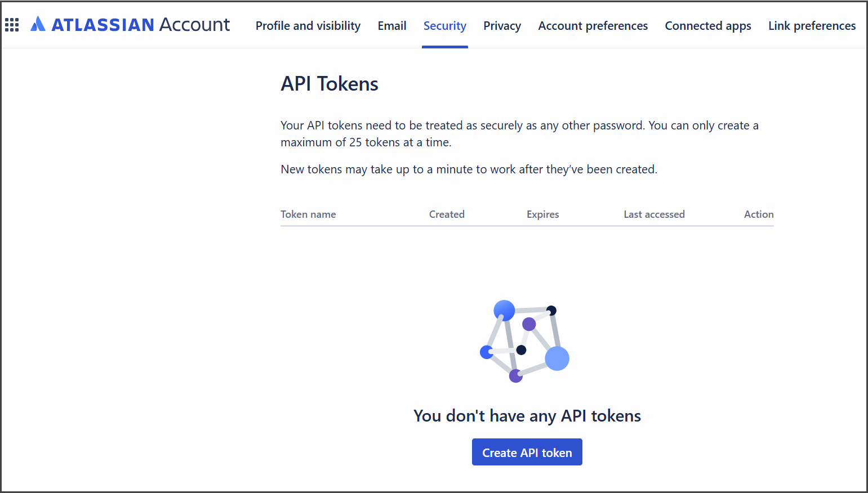868x493 pixels.
Task: Click the "You don't have any API tokens" message
Action: click(527, 416)
